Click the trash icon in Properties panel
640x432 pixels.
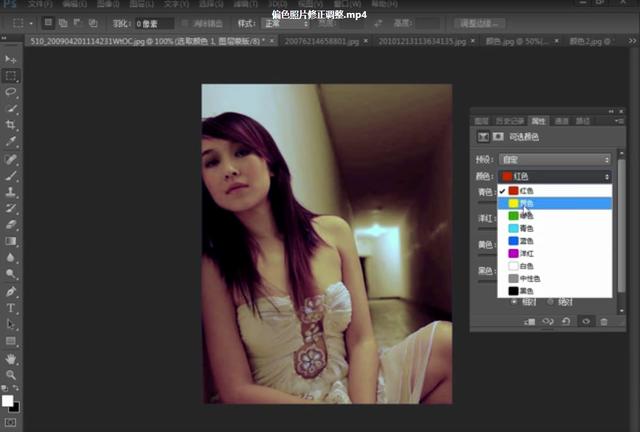[x=603, y=321]
